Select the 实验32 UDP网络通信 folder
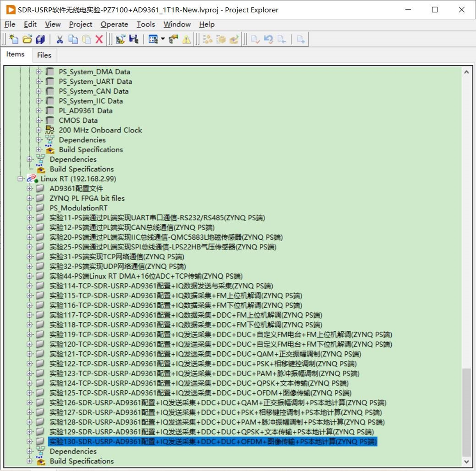The width and height of the screenshot is (476, 471). click(117, 266)
